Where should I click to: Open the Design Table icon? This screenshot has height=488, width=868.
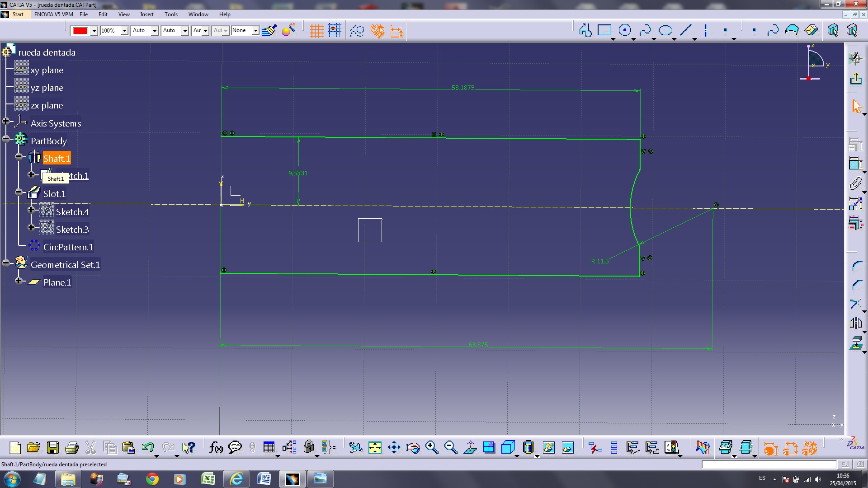pos(269,447)
